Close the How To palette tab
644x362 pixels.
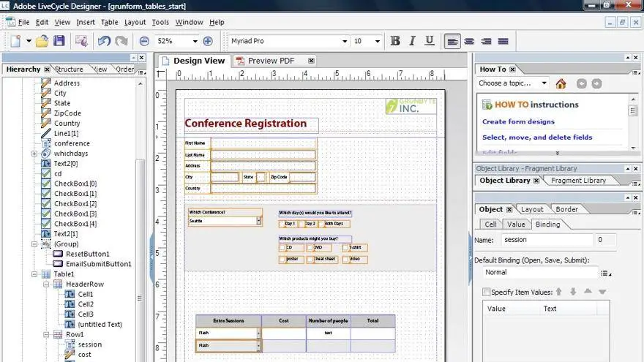click(x=512, y=69)
